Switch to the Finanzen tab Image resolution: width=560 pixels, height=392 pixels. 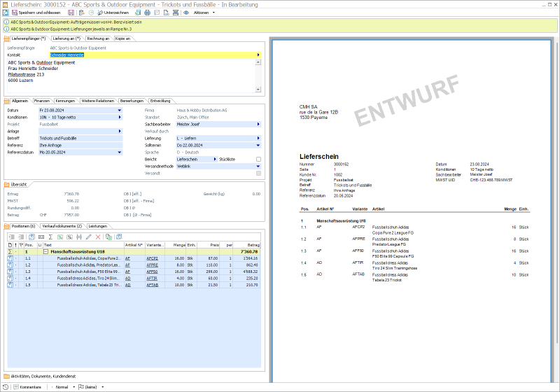[42, 101]
